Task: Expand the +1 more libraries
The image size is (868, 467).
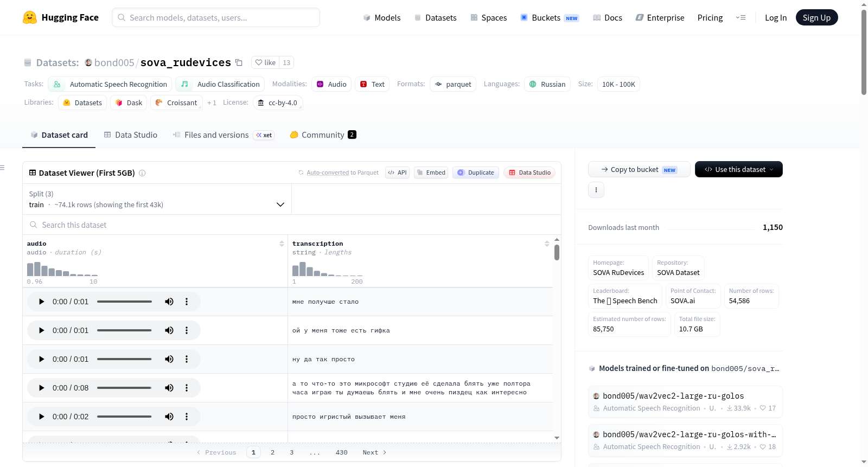Action: click(x=212, y=103)
